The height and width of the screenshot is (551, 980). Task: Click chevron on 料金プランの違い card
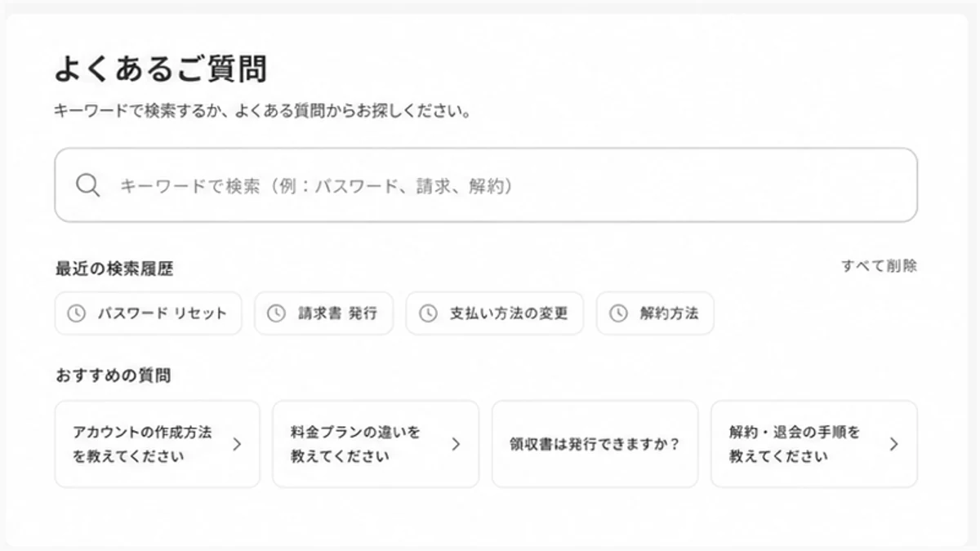click(456, 444)
